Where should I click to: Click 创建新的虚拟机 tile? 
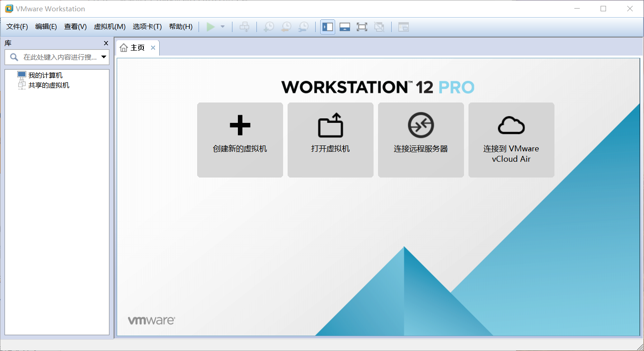(240, 140)
